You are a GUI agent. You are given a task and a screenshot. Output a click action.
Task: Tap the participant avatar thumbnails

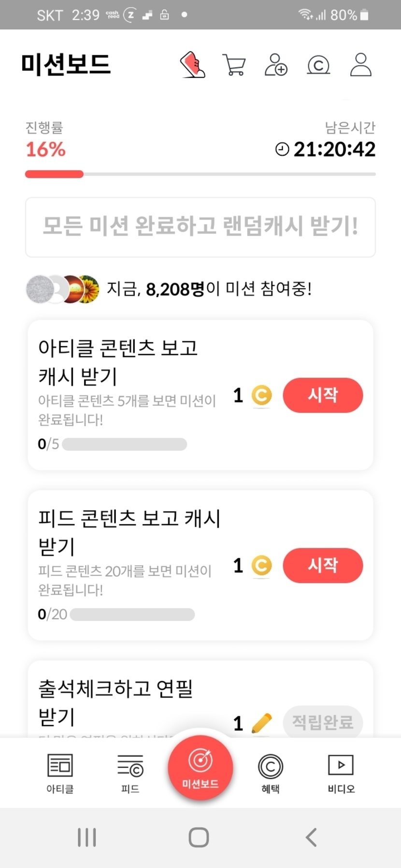63,289
